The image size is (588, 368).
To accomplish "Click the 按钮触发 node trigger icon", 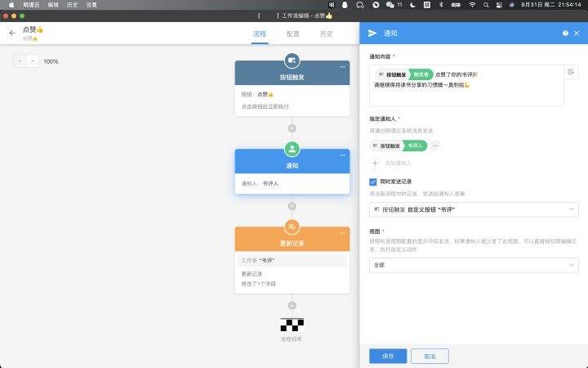I will [292, 61].
